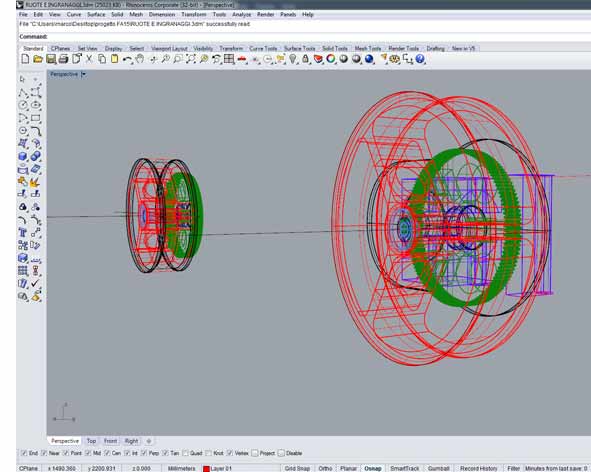Image resolution: width=591 pixels, height=472 pixels.
Task: Switch to the Top viewport tab
Action: pos(91,441)
